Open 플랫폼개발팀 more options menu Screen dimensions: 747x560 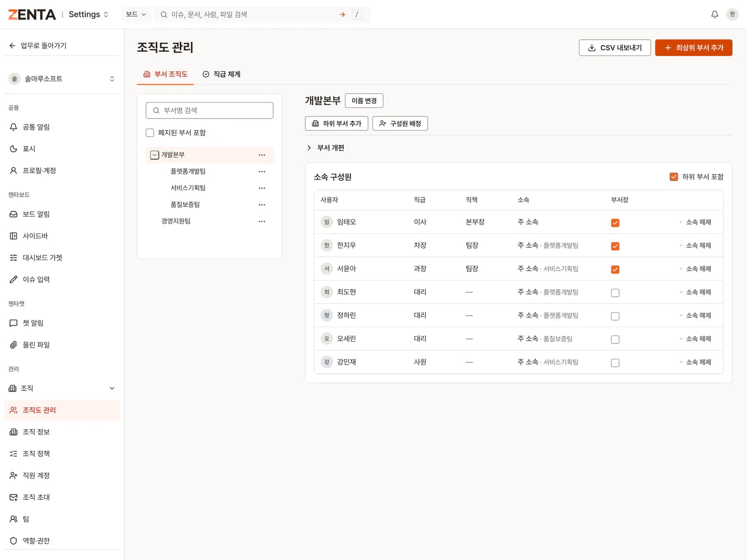click(x=262, y=172)
